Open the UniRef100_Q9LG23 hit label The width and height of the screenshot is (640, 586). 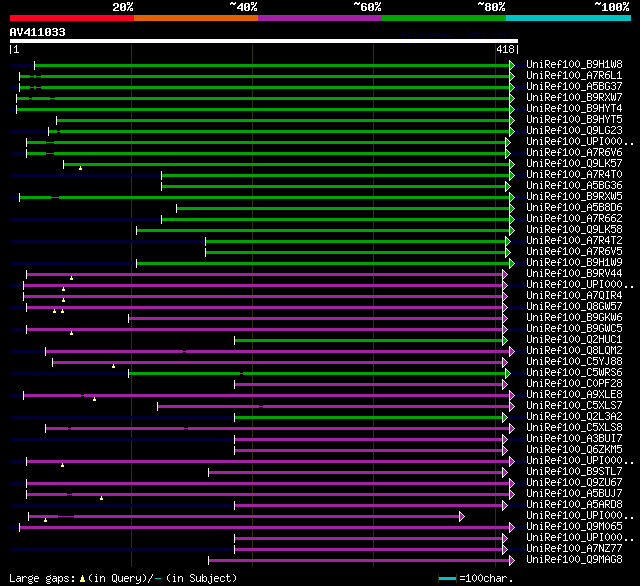pos(574,131)
